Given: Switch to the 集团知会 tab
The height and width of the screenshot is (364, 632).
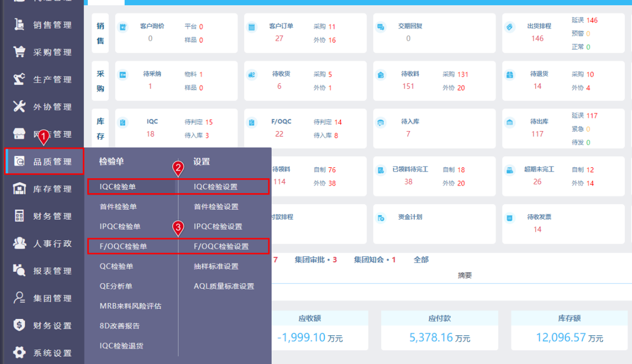Looking at the screenshot, I should 375,260.
